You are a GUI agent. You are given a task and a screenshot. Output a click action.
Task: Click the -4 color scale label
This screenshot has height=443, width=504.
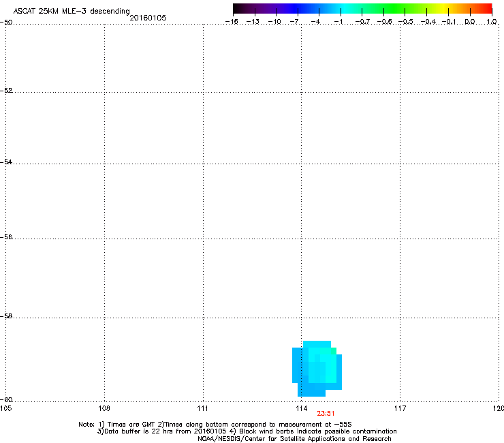tap(315, 22)
